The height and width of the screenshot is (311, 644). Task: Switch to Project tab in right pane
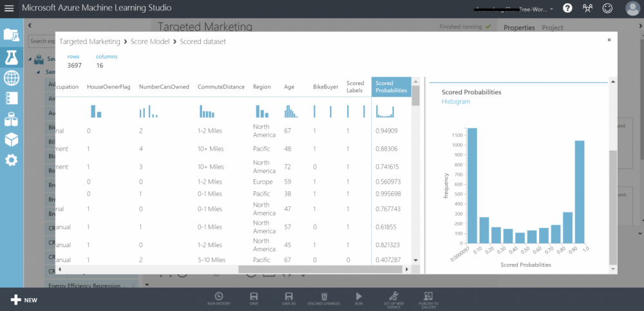point(553,28)
